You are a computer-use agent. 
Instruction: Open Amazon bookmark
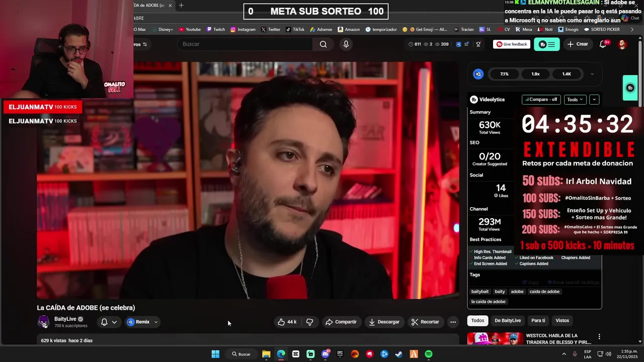[349, 30]
